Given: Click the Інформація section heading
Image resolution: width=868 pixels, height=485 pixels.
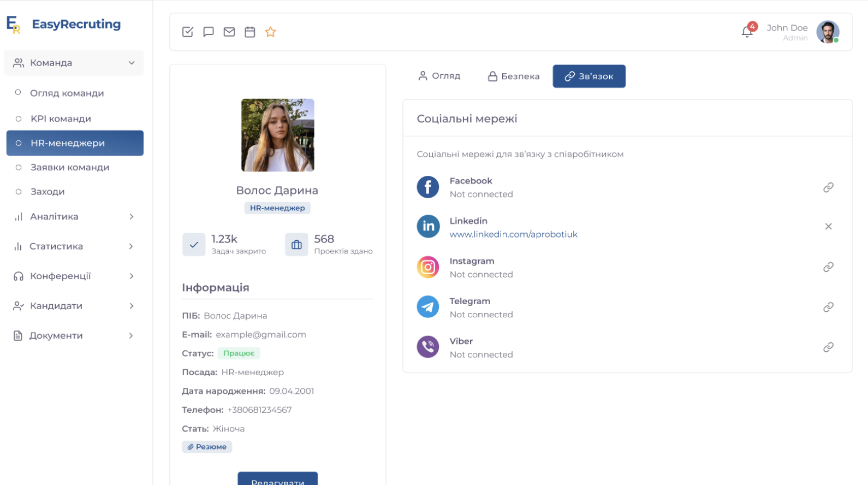Looking at the screenshot, I should point(216,287).
